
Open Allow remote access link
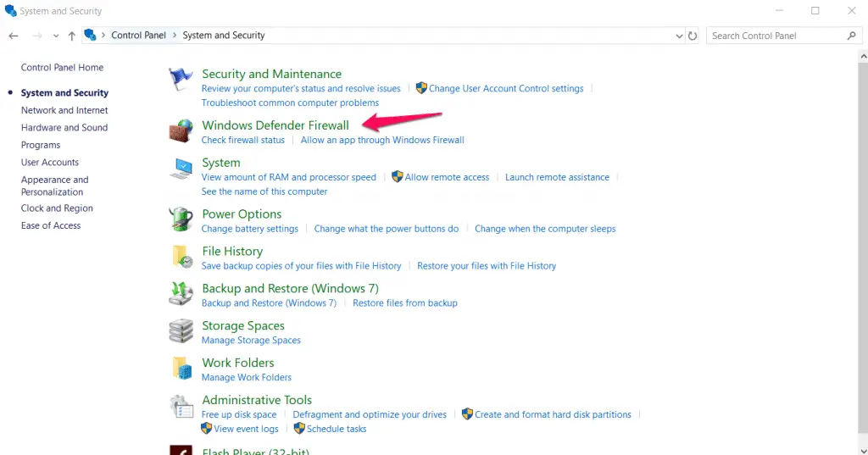point(447,177)
